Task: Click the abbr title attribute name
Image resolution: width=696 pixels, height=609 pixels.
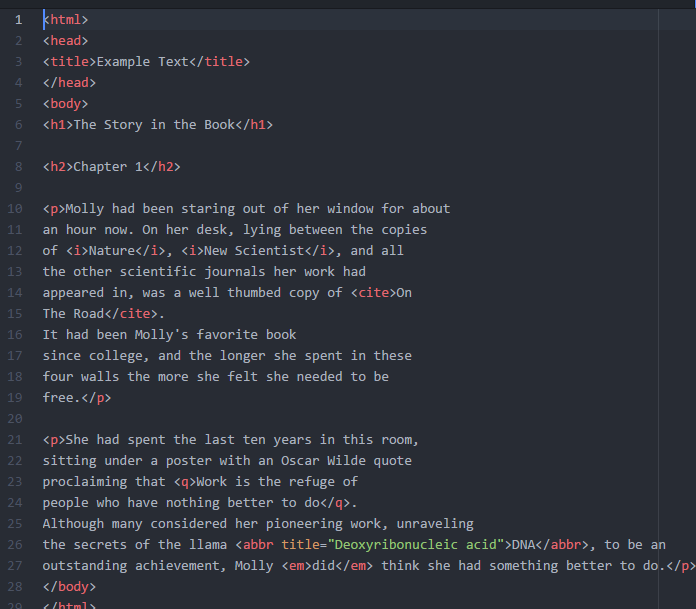Action: click(x=301, y=545)
